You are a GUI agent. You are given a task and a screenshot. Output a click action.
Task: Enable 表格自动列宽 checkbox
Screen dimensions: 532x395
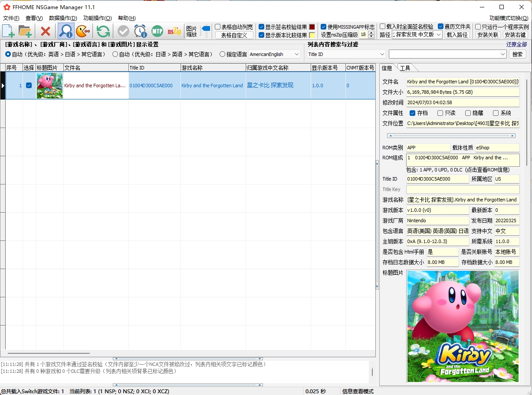(218, 27)
